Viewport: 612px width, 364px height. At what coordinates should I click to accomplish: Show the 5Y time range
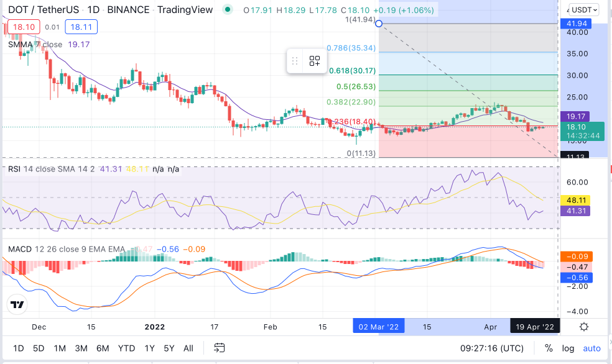coord(169,348)
